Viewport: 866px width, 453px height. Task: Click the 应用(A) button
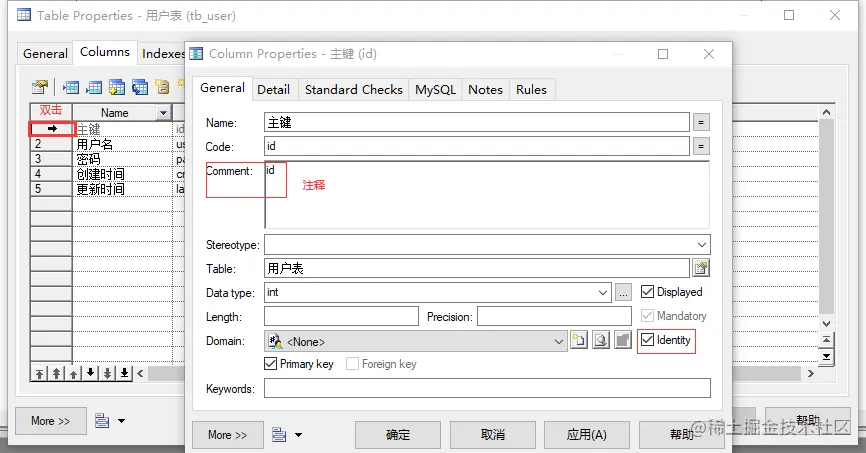point(587,435)
